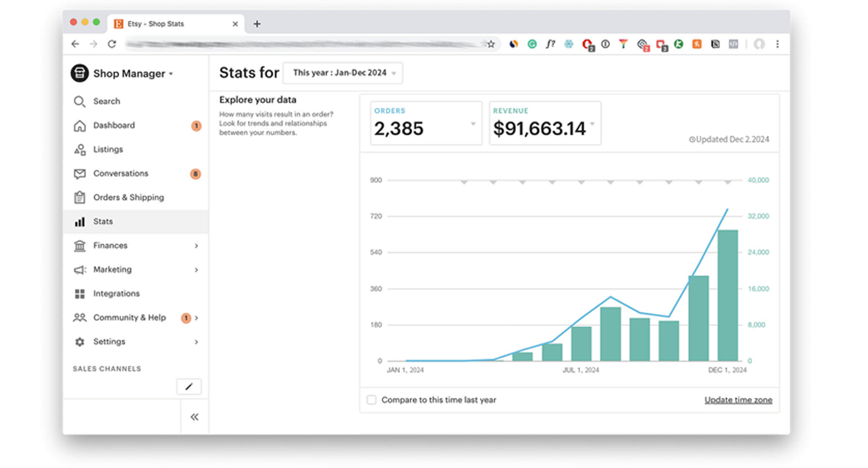Click the Explore your data heading
This screenshot has height=468, width=868.
coord(258,100)
